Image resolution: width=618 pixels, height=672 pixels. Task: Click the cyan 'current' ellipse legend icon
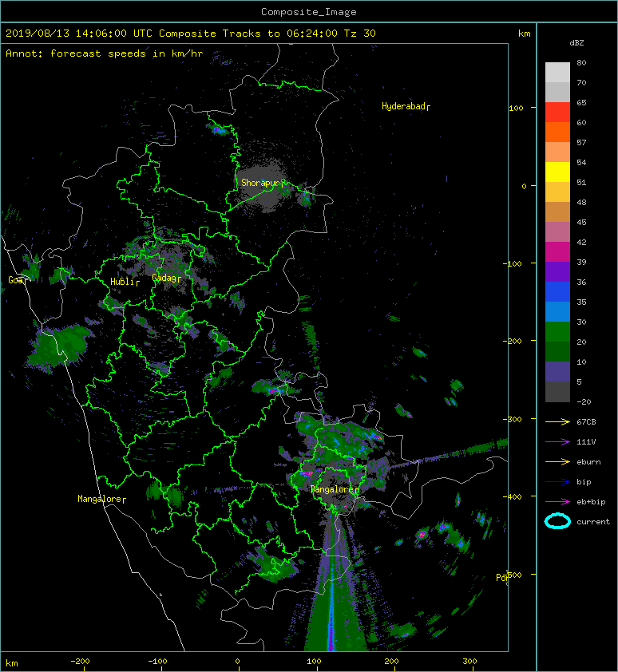coord(557,522)
